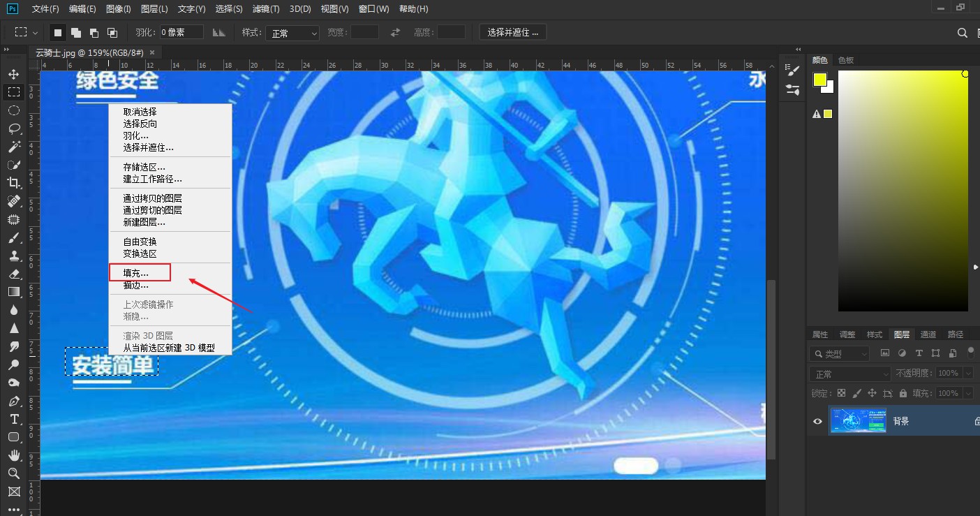
Task: Filter layers by pixel layer icon
Action: [x=885, y=353]
